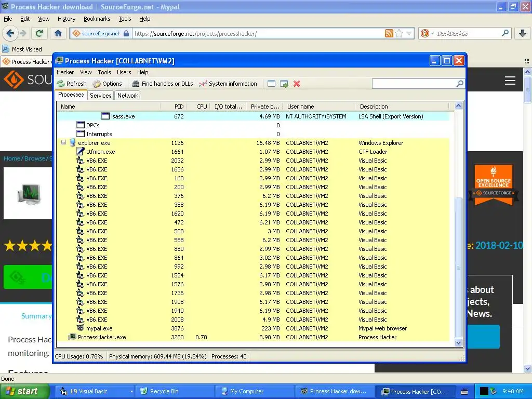Image resolution: width=532 pixels, height=399 pixels.
Task: Click the VB6.EXE icon with PID 2032
Action: (x=81, y=161)
